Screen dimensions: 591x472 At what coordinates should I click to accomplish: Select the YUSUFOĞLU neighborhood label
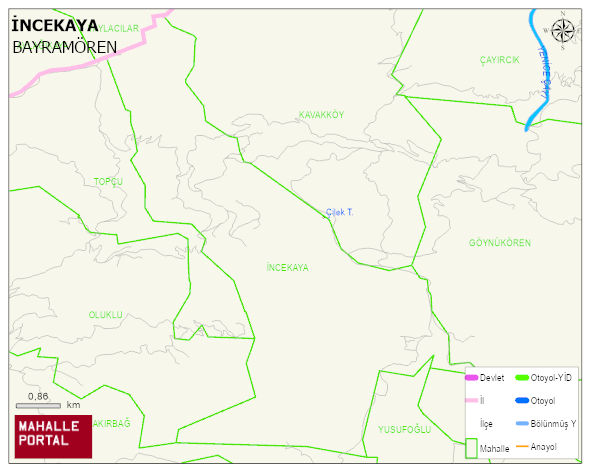[404, 430]
